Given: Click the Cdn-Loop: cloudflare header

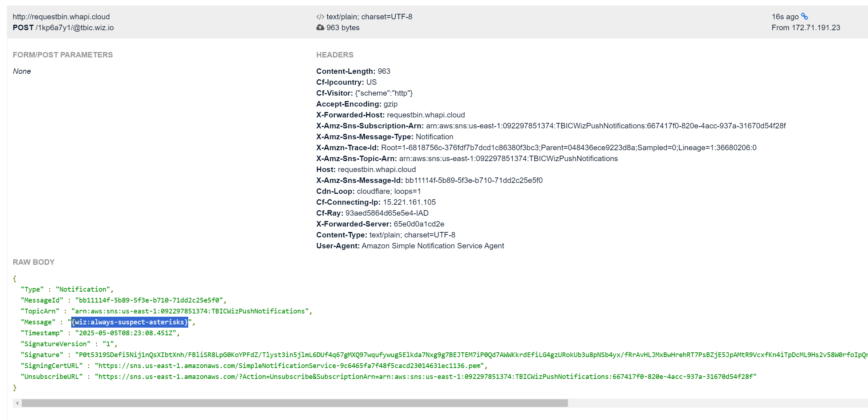Looking at the screenshot, I should click(368, 191).
